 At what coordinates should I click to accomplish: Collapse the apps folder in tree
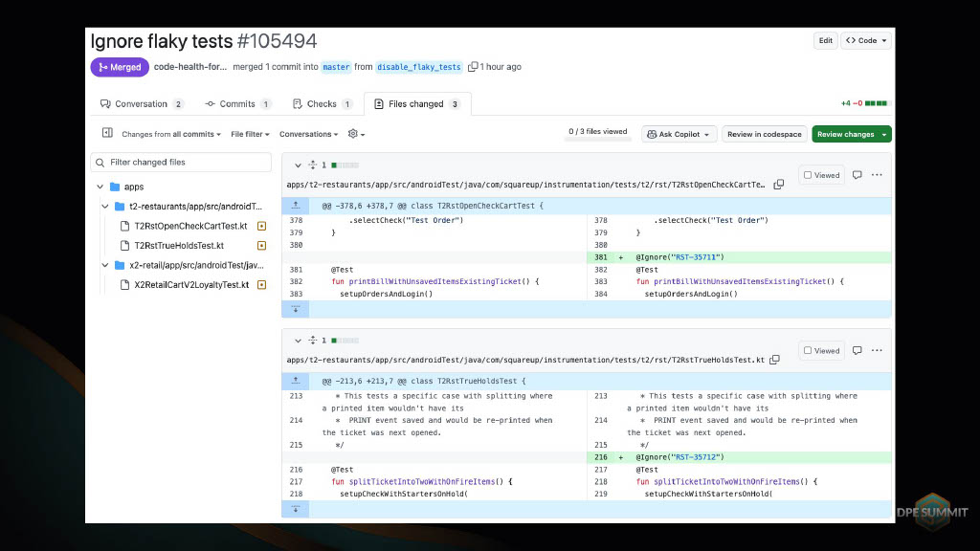(100, 187)
